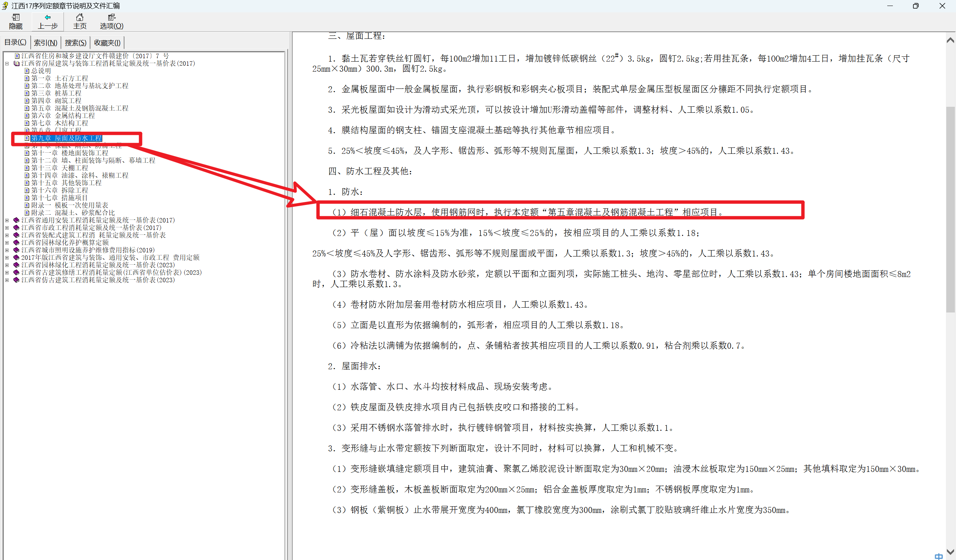
Task: Open 第三章 桩基工程
Action: (56, 93)
